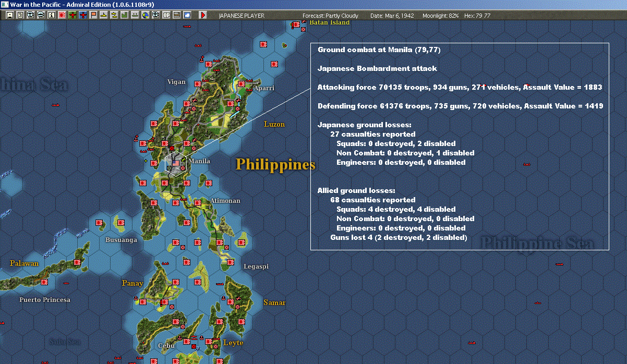Click the Legaspi city label
Image resolution: width=627 pixels, height=364 pixels.
click(256, 266)
